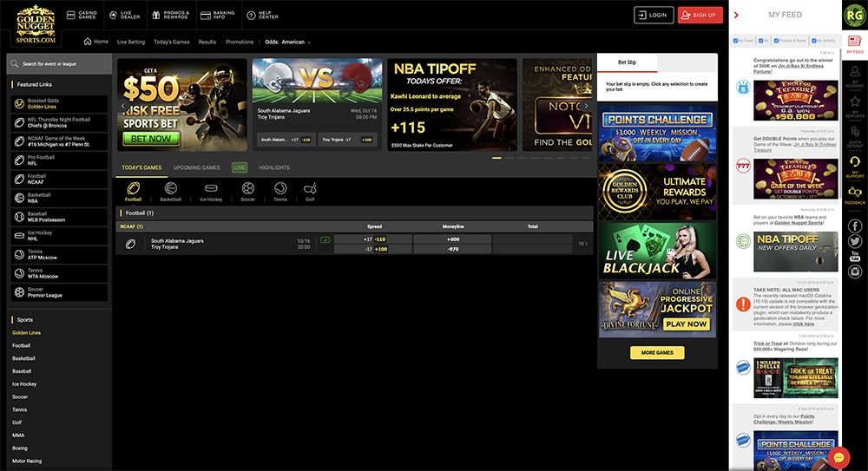Open Feedback in the right sidebar

[x=855, y=195]
